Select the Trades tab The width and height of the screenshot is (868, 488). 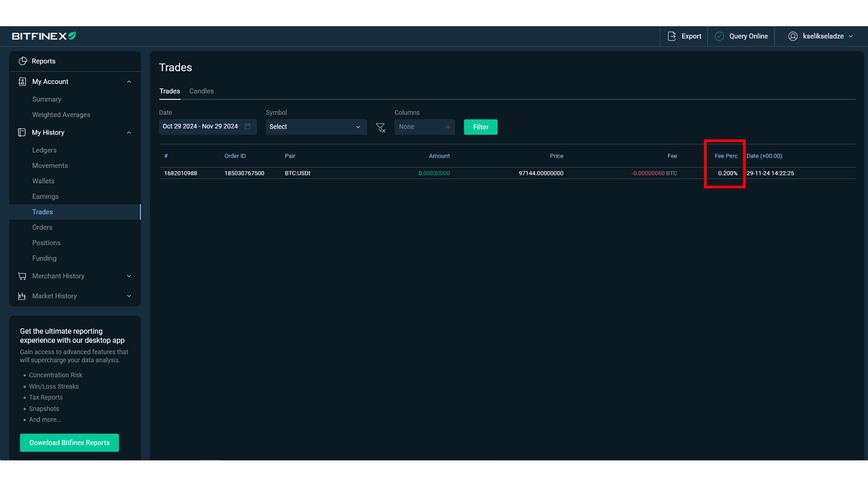pyautogui.click(x=170, y=91)
